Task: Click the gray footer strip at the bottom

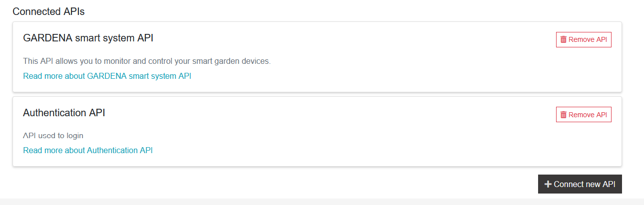Action: tap(322, 202)
